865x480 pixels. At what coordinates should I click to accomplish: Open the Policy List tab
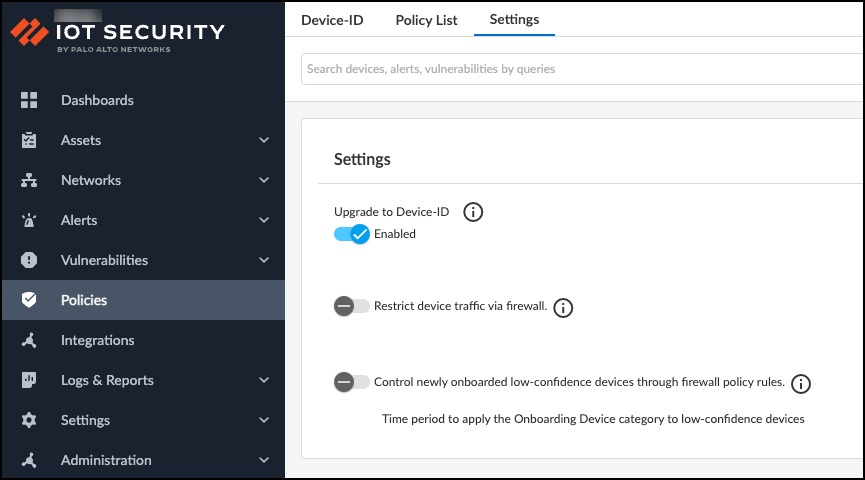click(x=426, y=20)
